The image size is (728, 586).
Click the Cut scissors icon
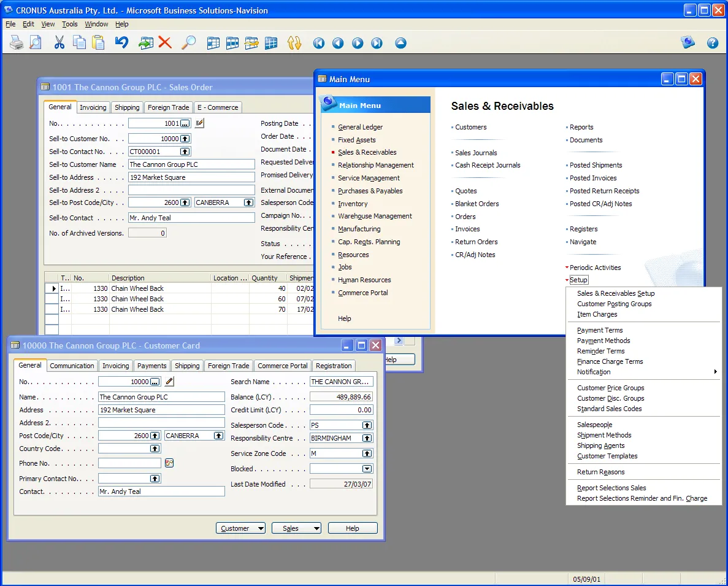click(59, 43)
